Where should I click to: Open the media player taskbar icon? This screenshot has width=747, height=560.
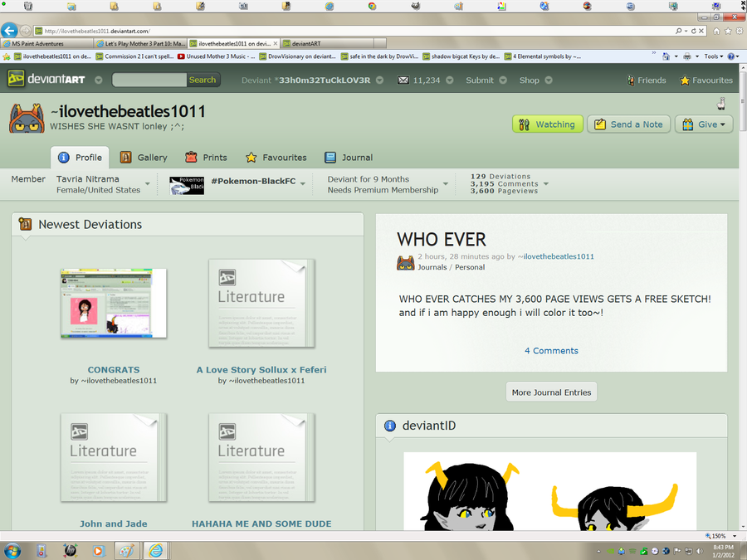click(98, 551)
